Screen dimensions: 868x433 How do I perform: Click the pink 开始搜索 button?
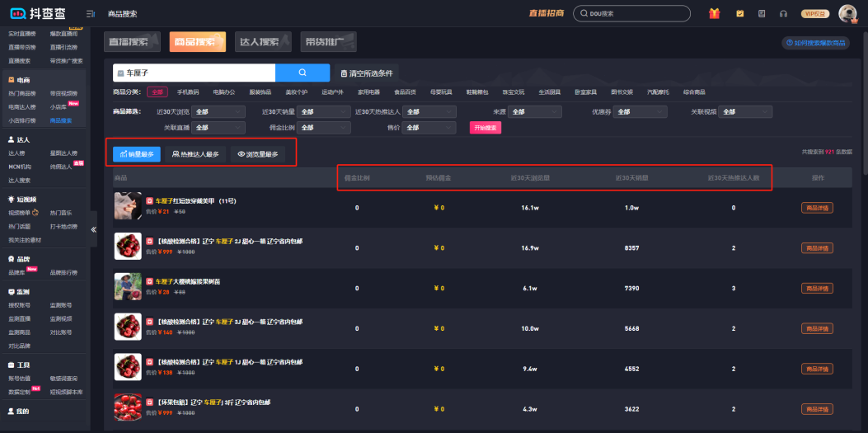click(486, 128)
